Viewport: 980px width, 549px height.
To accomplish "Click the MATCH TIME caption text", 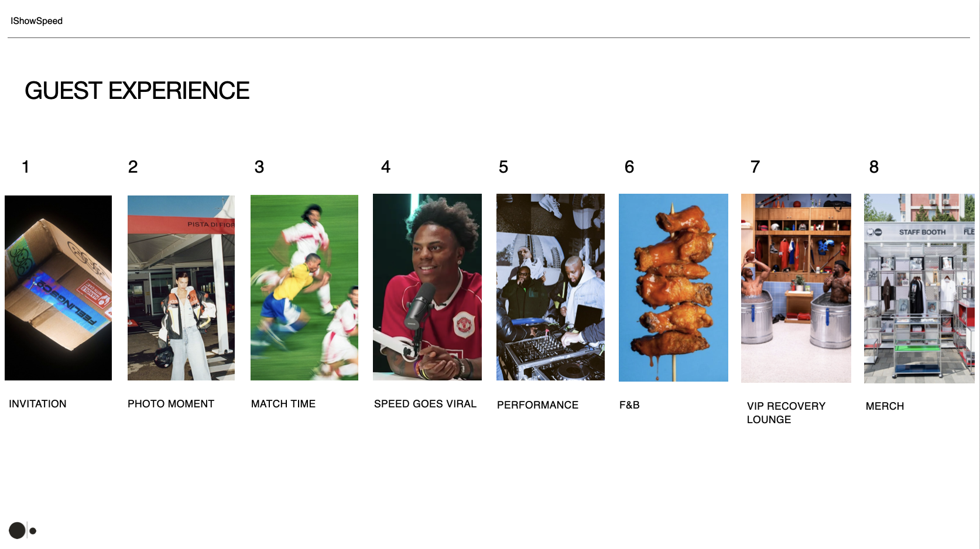I will 283,404.
